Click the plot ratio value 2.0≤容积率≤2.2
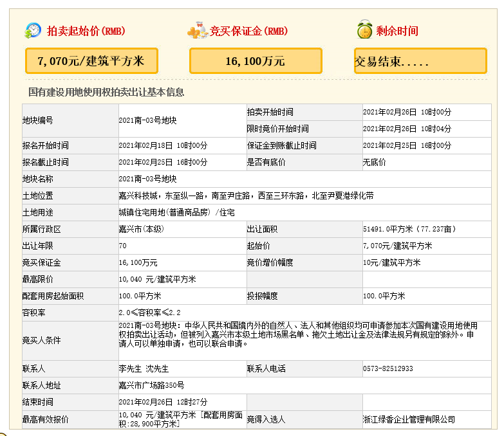 coord(145,313)
